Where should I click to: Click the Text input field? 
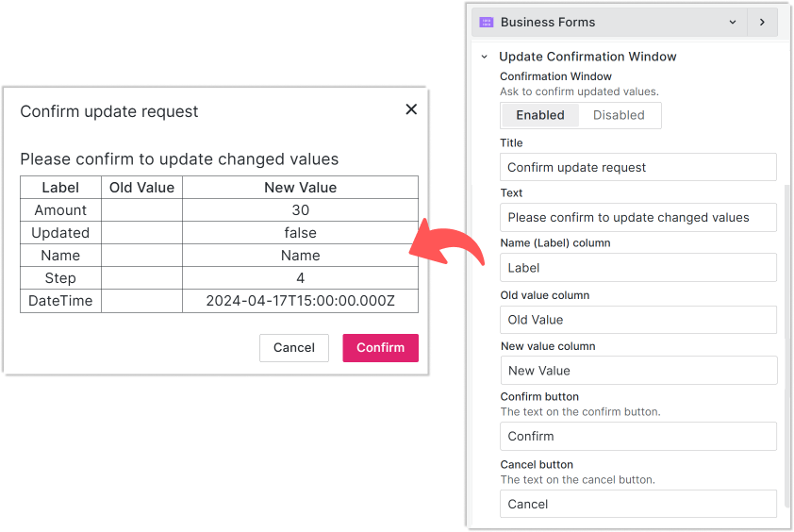coord(637,217)
